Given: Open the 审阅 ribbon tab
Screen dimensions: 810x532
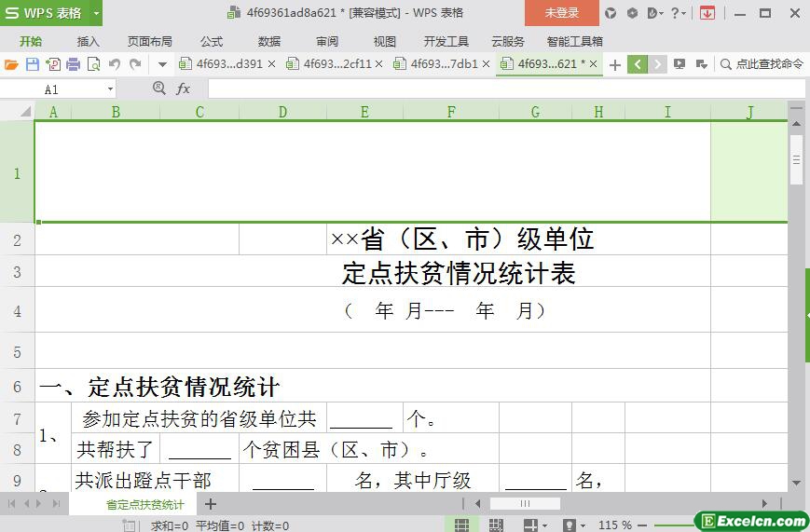Looking at the screenshot, I should 327,41.
